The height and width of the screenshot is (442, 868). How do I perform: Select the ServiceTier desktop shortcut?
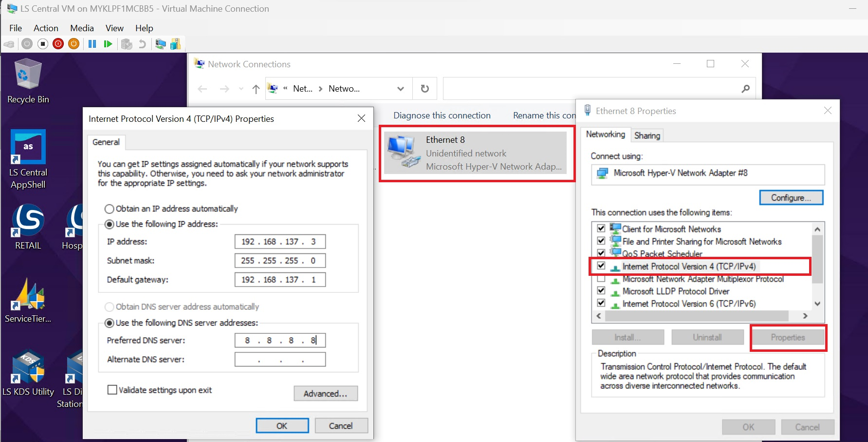[x=28, y=300]
